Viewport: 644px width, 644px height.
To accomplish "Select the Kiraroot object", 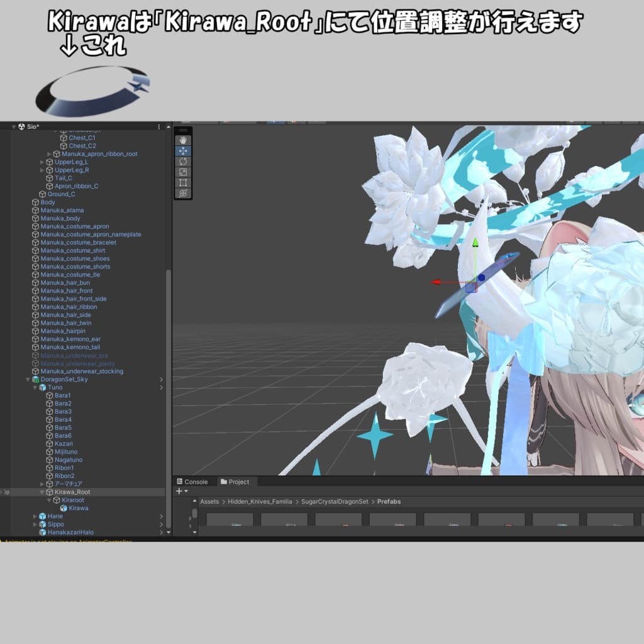I will [x=73, y=500].
